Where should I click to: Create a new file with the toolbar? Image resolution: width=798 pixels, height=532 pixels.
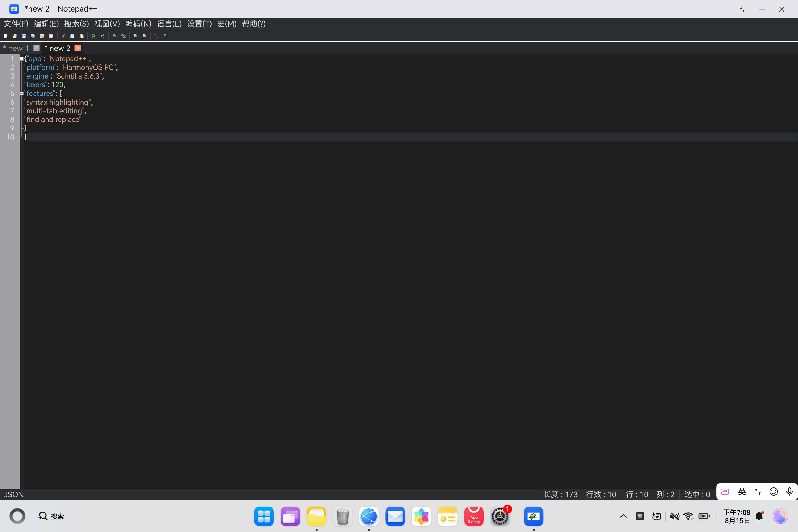pos(5,36)
